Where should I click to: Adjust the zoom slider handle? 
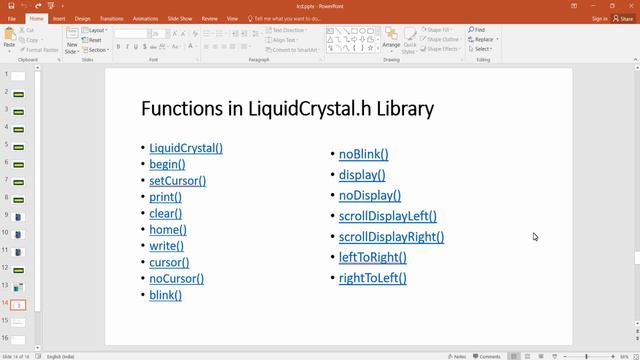click(587, 356)
